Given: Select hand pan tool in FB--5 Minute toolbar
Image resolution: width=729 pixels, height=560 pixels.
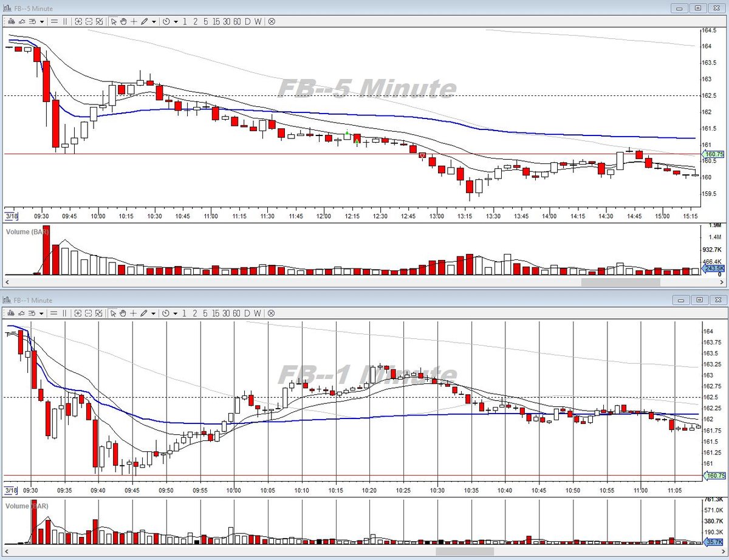Looking at the screenshot, I should [123, 21].
